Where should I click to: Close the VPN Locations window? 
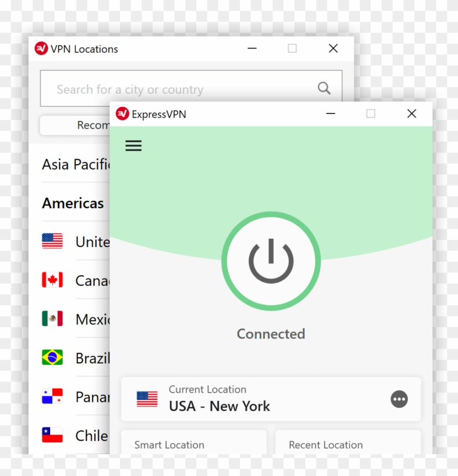[333, 49]
